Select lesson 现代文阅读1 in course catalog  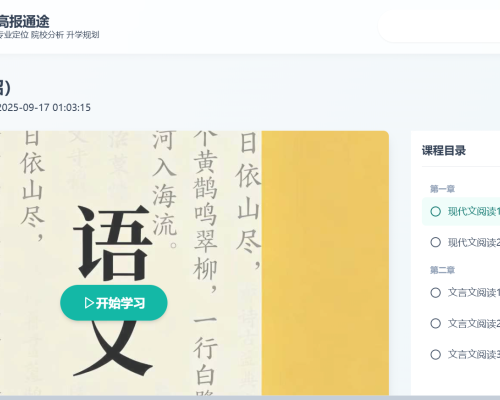point(461,211)
